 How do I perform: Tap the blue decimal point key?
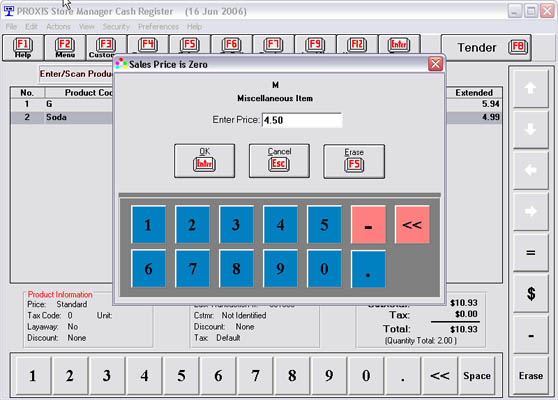368,269
